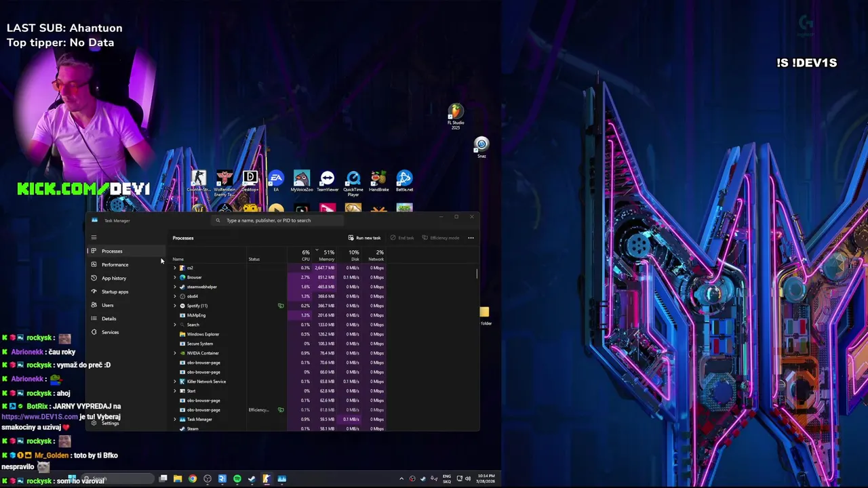Screen dimensions: 868x488
Task: Click Run new task icon
Action: [351, 238]
